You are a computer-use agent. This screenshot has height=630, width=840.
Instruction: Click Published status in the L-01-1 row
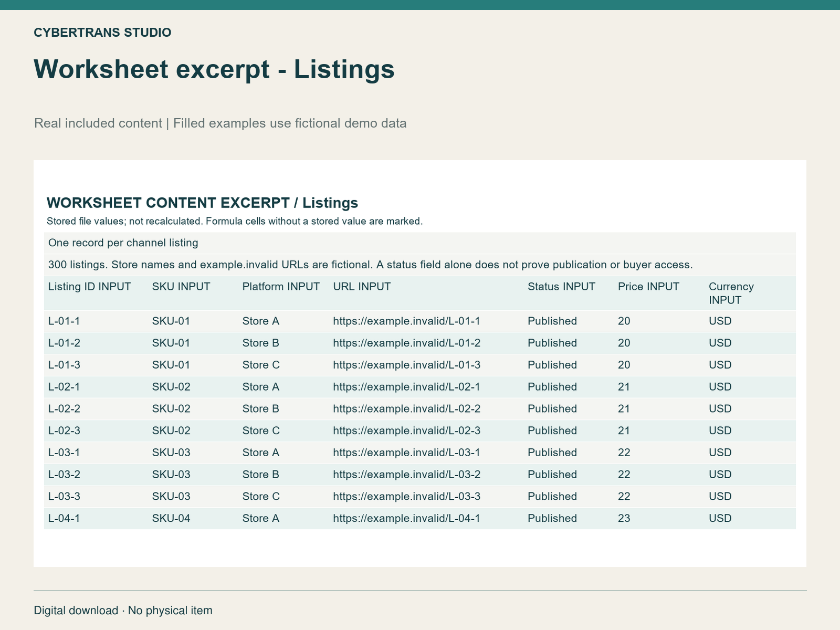point(552,321)
